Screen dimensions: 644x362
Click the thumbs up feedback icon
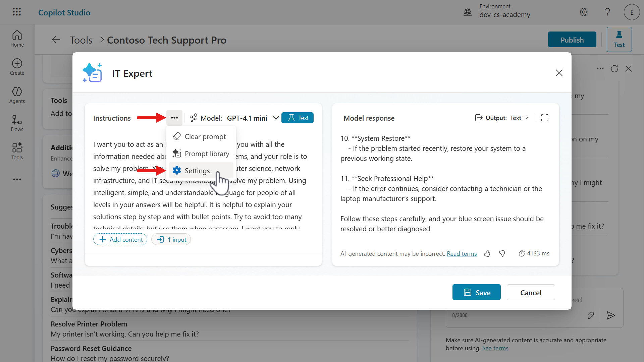click(487, 254)
